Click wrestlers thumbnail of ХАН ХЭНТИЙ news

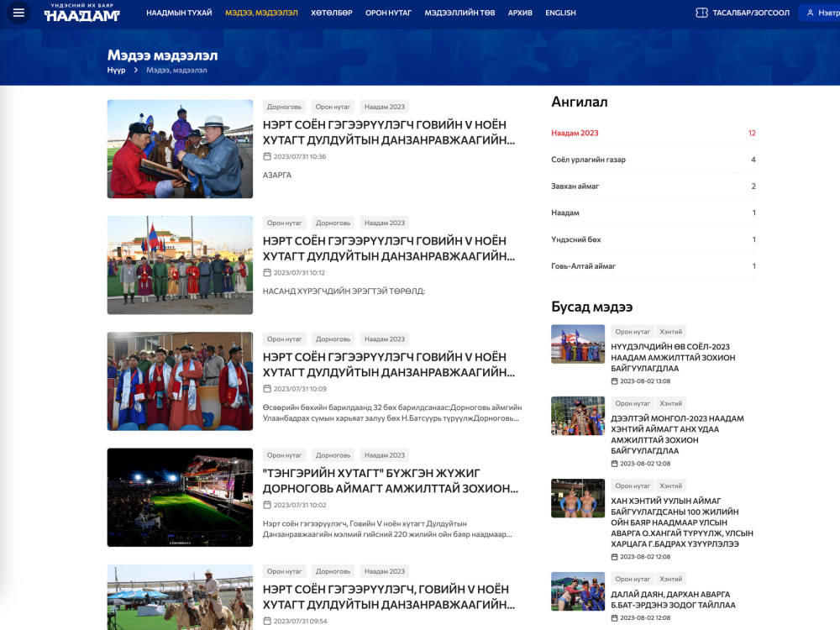pyautogui.click(x=578, y=498)
